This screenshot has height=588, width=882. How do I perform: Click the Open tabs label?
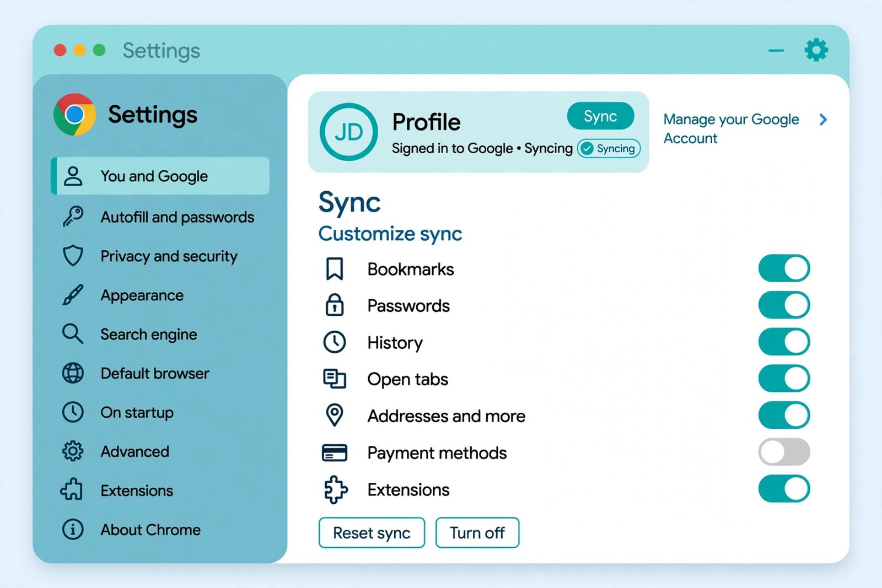(x=408, y=379)
